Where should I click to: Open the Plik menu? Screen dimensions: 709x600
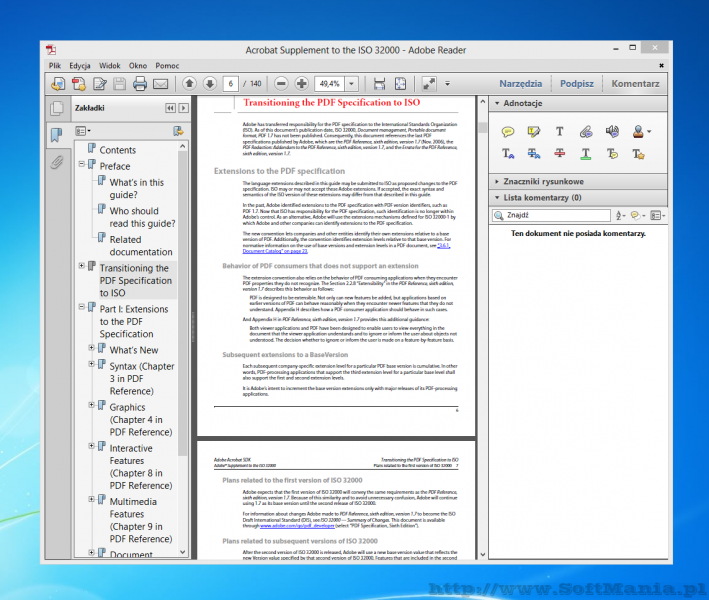point(55,66)
